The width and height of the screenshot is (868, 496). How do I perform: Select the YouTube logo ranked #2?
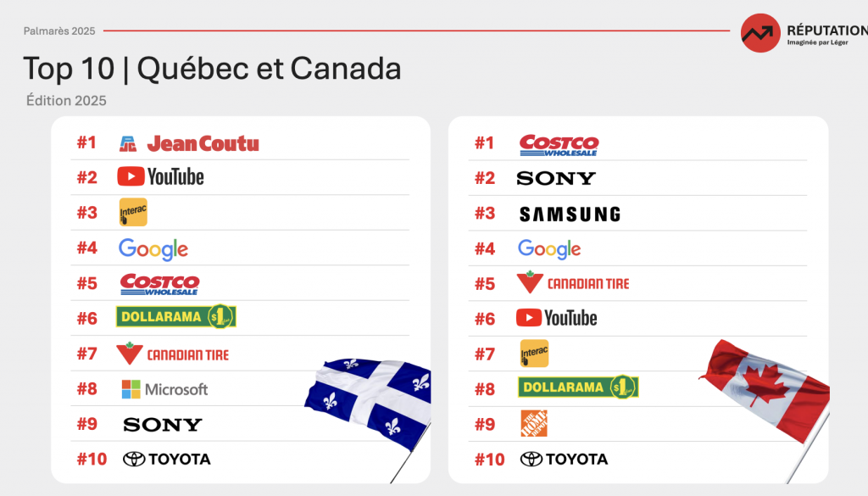160,176
